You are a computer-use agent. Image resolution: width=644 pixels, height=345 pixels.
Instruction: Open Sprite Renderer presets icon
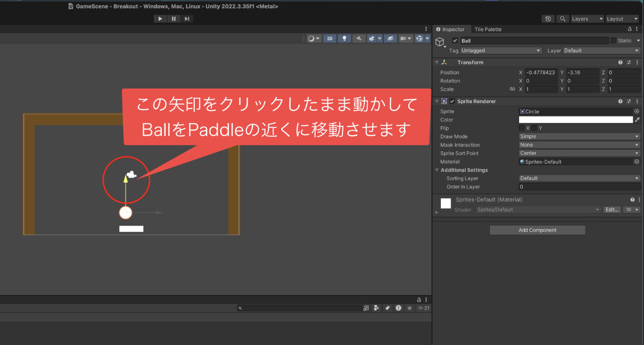click(x=629, y=101)
